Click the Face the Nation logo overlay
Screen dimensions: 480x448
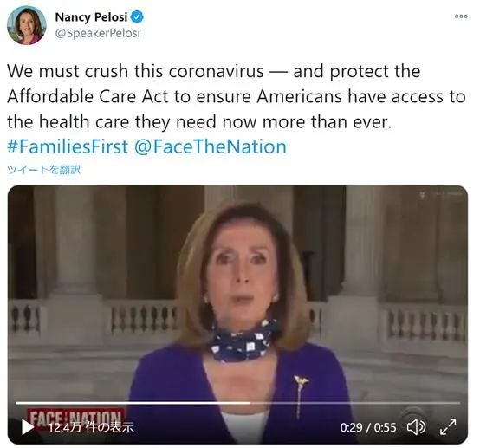click(x=75, y=419)
